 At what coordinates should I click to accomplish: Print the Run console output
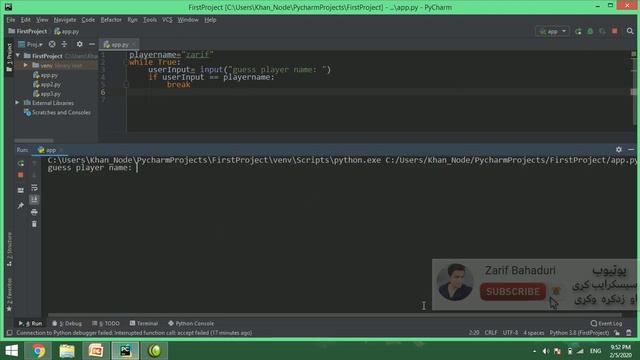[x=34, y=212]
